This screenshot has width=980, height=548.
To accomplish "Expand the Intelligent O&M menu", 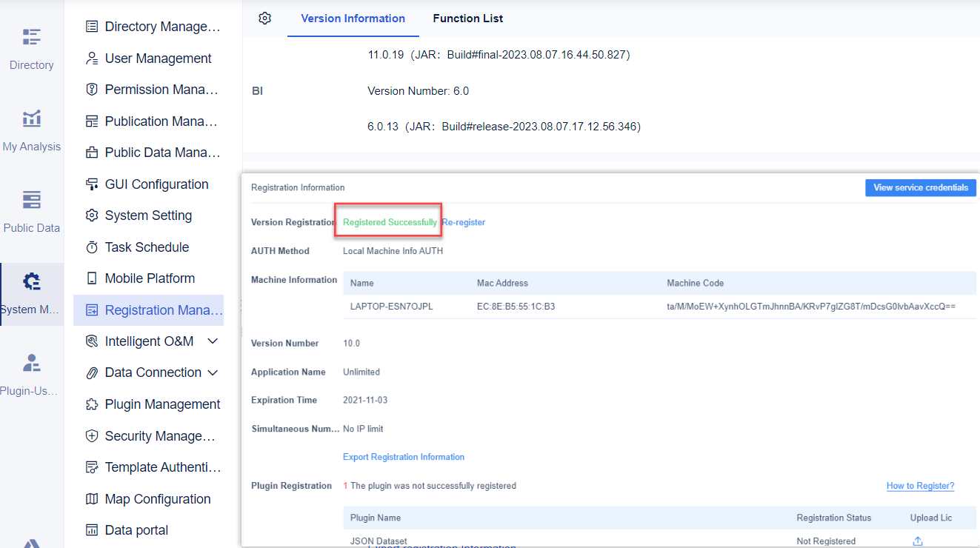I will point(213,341).
